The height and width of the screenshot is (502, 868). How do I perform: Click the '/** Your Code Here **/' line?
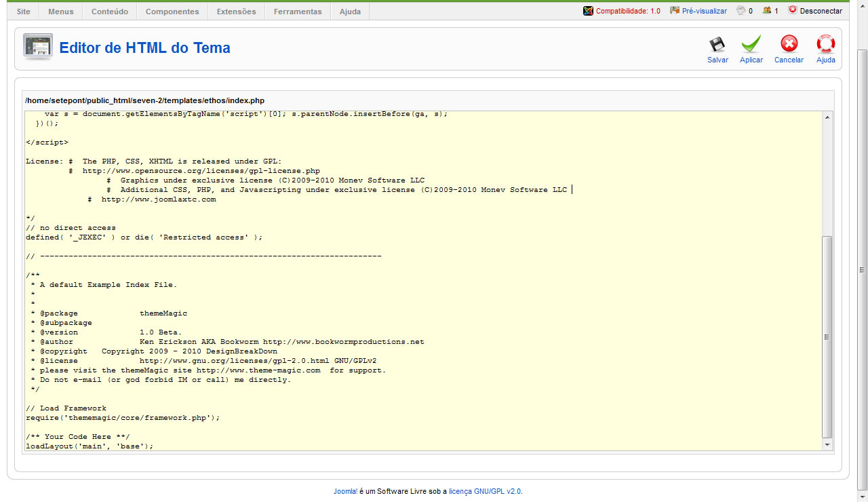point(77,437)
